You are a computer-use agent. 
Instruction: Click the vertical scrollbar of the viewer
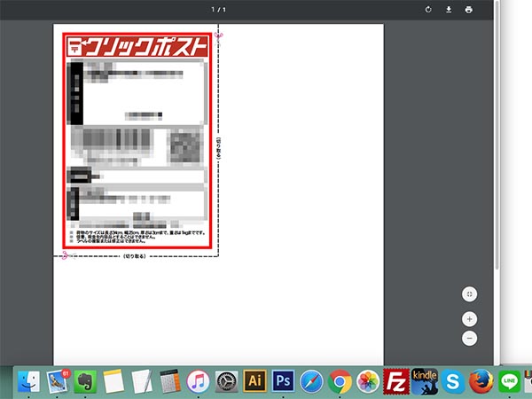click(x=497, y=136)
